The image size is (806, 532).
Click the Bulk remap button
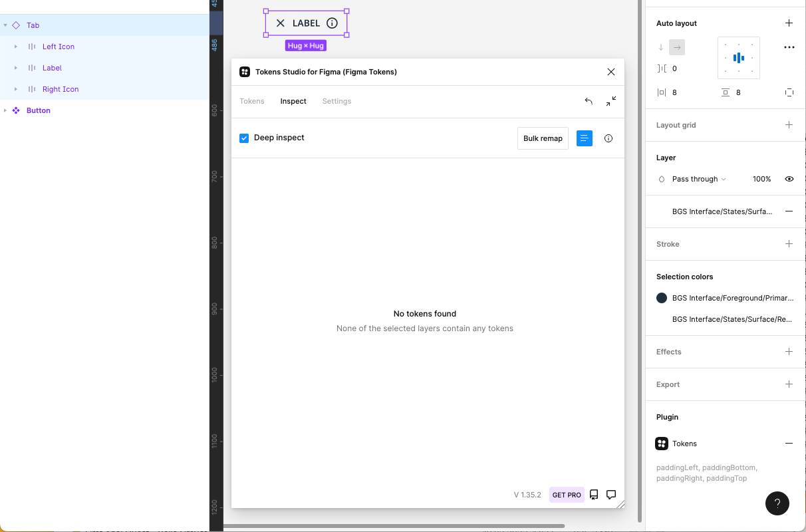tap(543, 138)
